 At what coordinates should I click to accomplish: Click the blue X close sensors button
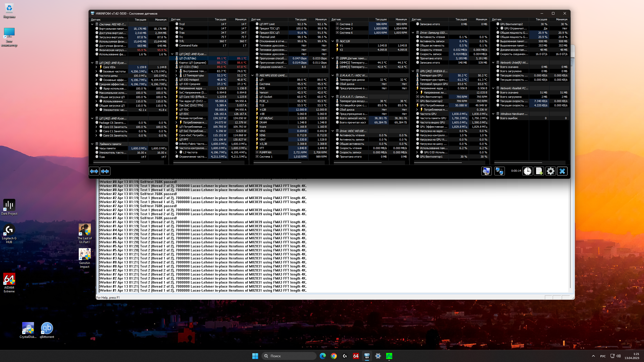tap(562, 171)
